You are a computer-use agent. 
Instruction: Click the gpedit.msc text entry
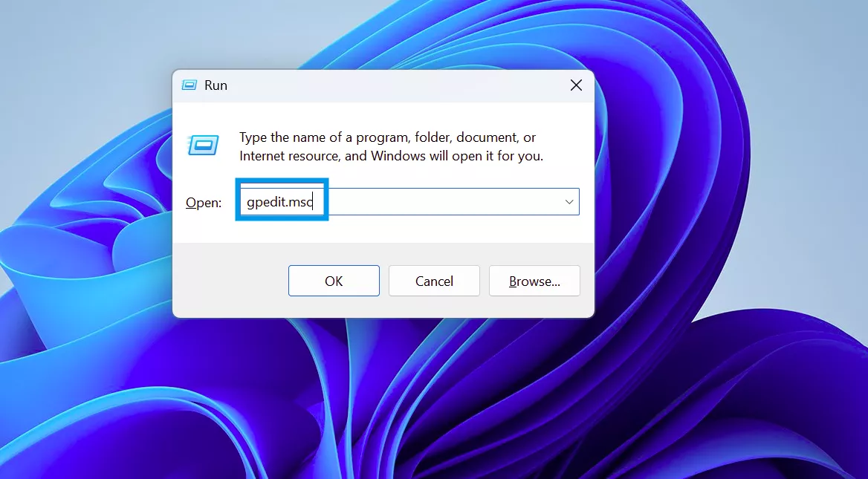pyautogui.click(x=281, y=201)
